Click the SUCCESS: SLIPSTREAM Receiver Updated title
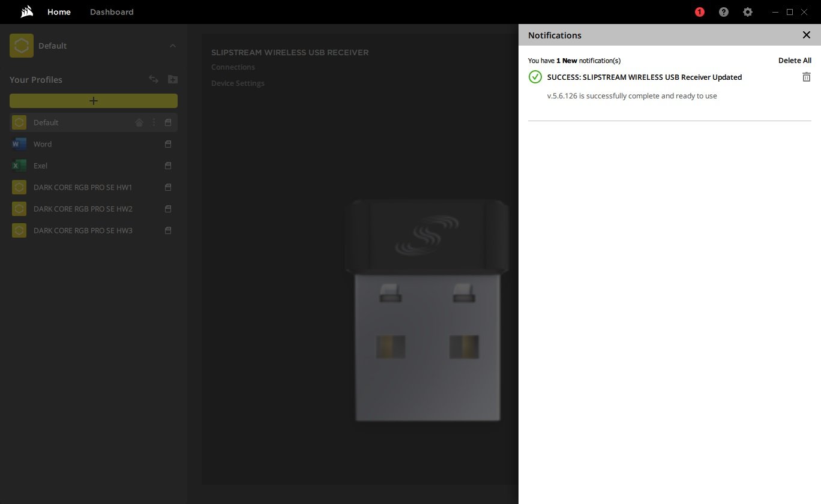The width and height of the screenshot is (821, 504). pyautogui.click(x=645, y=77)
